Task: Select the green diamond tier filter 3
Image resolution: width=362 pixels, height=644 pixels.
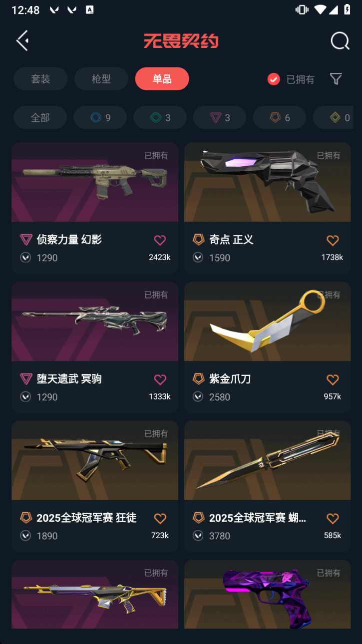Action: (160, 117)
